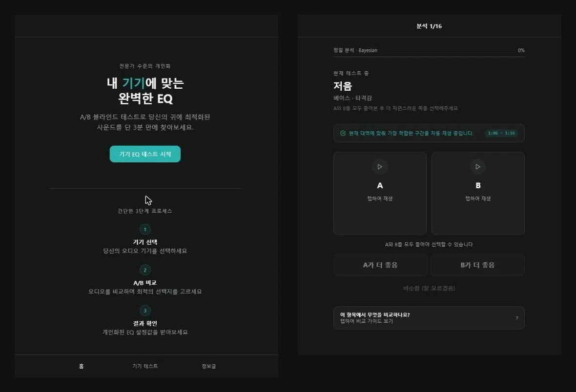Choose the A가 더 좋음 button

point(380,265)
